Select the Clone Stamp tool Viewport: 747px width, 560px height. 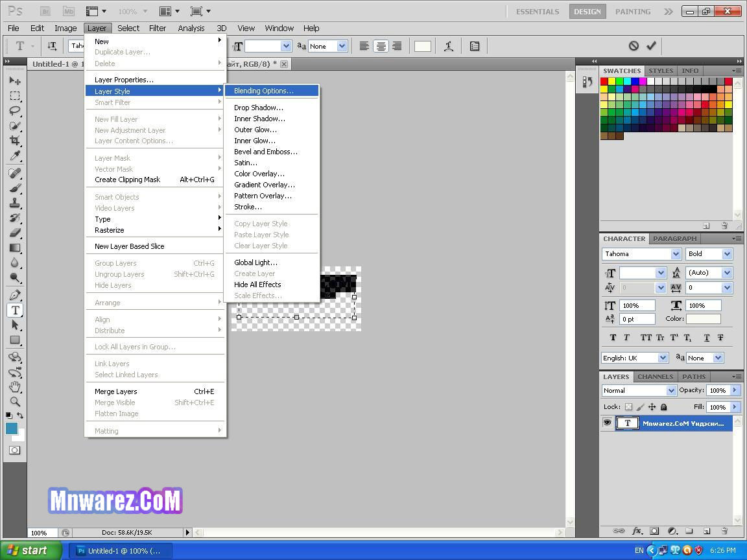(15, 203)
